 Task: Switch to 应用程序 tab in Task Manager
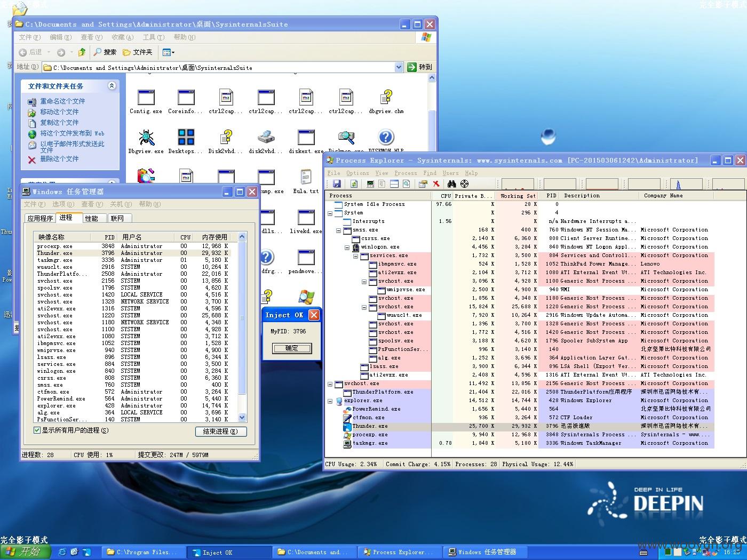pos(40,218)
